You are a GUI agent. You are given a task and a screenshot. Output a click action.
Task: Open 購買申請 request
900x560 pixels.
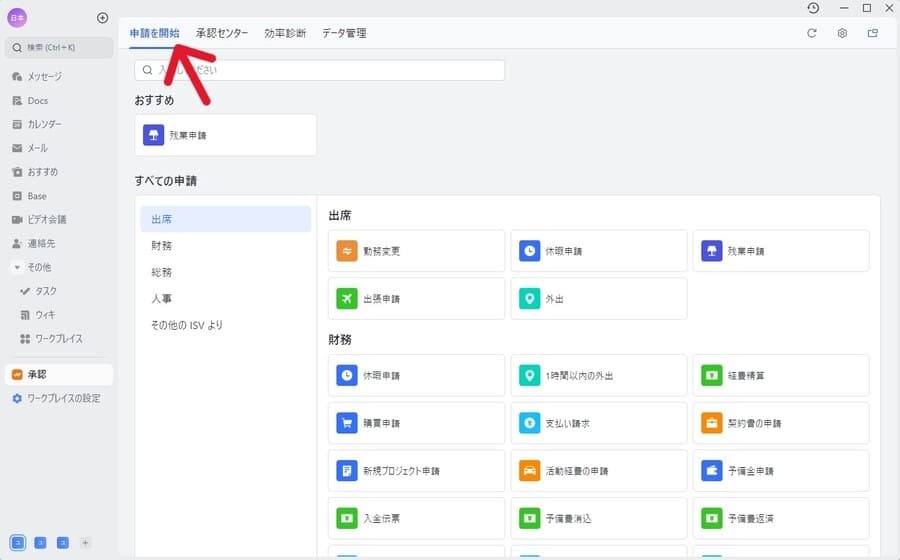coord(416,423)
